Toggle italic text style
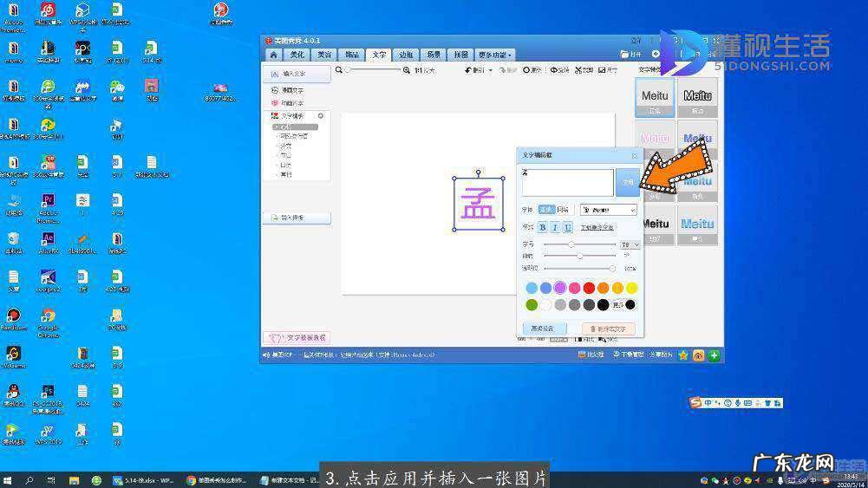 point(555,227)
